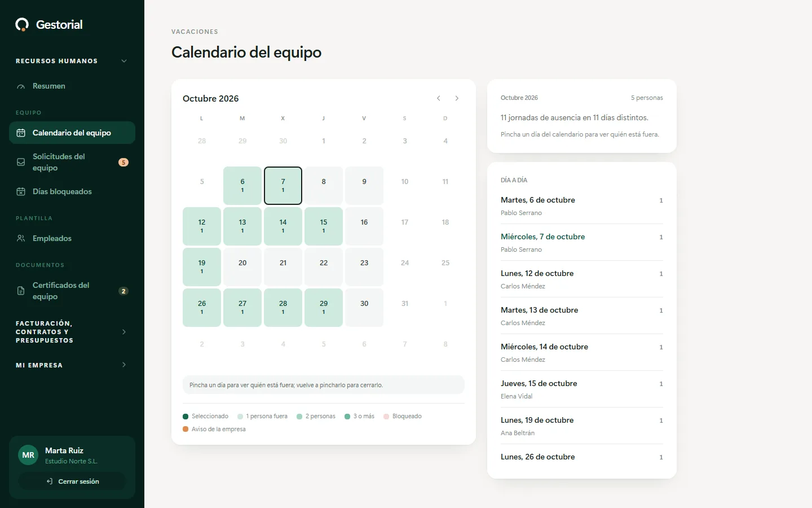Image resolution: width=812 pixels, height=508 pixels.
Task: Click the Calendario del equipo calendar icon
Action: click(x=21, y=133)
